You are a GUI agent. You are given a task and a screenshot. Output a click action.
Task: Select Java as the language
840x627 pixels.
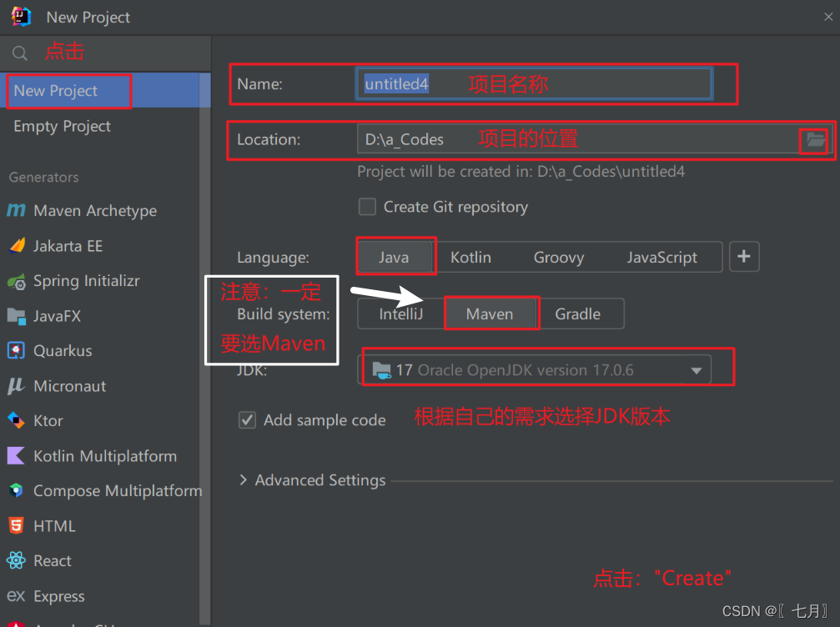[x=394, y=257]
